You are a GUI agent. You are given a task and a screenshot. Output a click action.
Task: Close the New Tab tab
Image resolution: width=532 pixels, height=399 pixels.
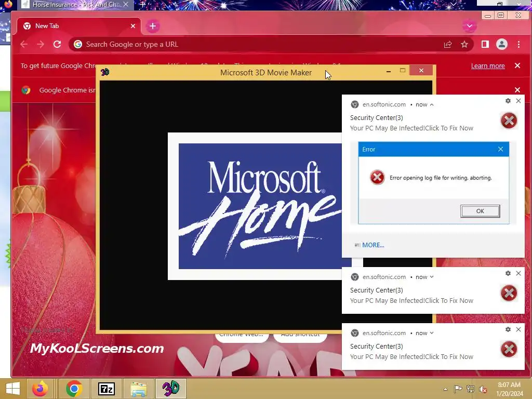pyautogui.click(x=133, y=26)
